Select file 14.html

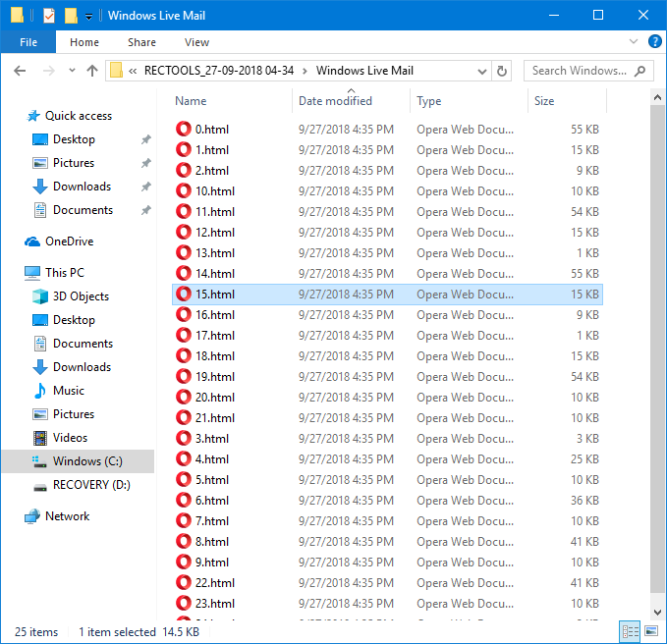coord(215,273)
